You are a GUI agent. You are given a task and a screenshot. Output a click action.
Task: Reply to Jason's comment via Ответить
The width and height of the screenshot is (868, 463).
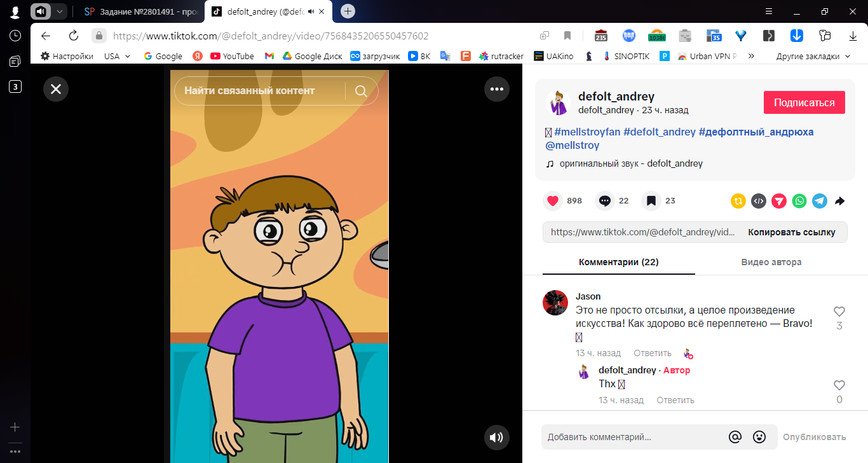pyautogui.click(x=653, y=353)
